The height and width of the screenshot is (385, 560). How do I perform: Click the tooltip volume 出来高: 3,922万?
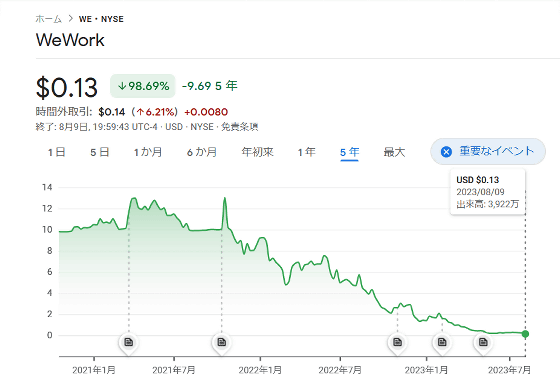(487, 204)
